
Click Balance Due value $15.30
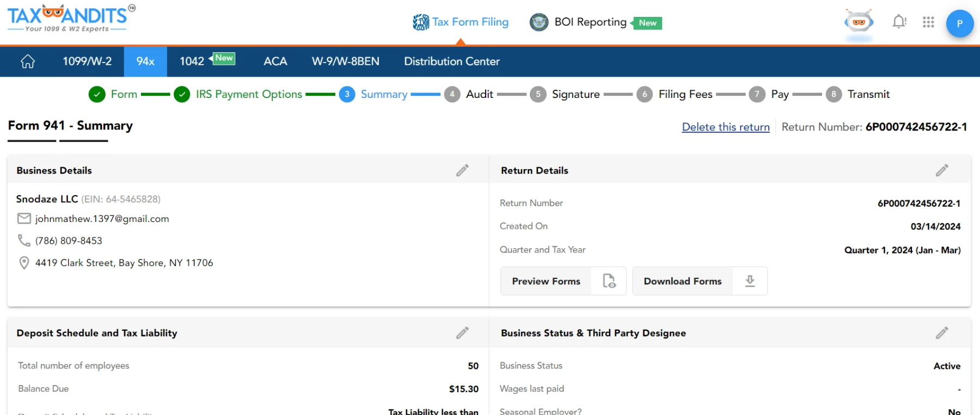click(x=463, y=389)
